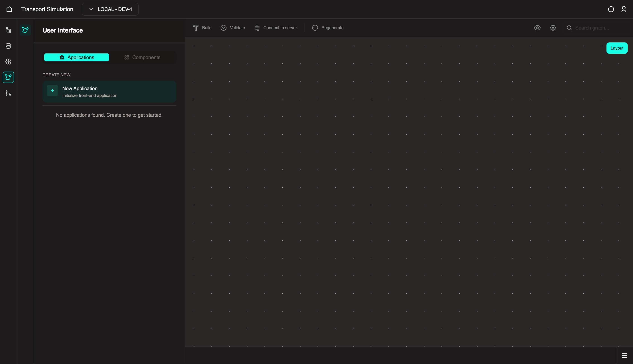The image size is (633, 364).
Task: Click the Validate toolbar button
Action: coord(233,28)
